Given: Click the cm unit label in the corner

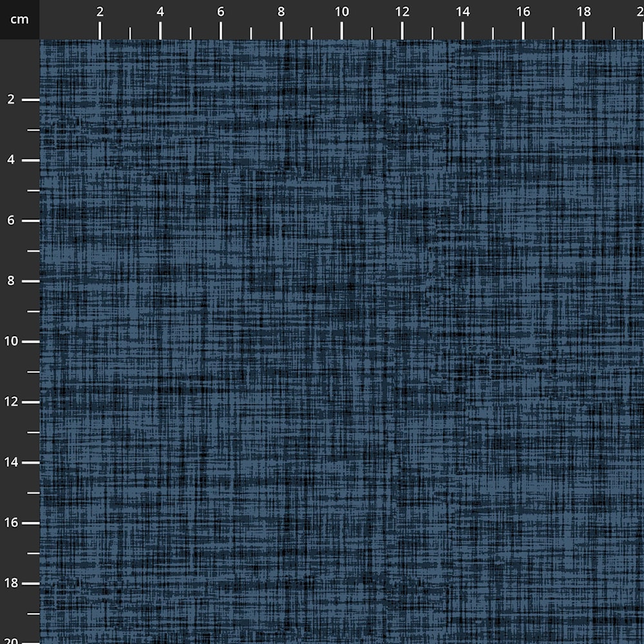Looking at the screenshot, I should coord(19,19).
